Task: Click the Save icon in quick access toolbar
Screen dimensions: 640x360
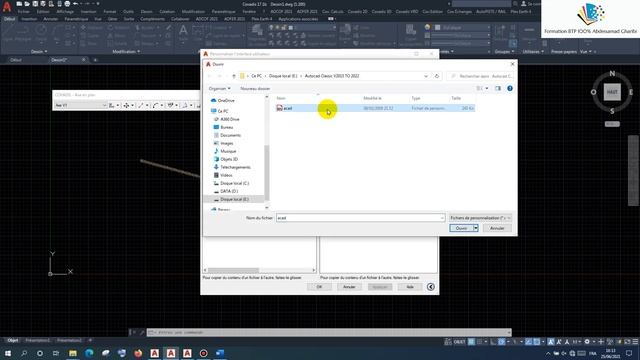Action: (x=35, y=4)
